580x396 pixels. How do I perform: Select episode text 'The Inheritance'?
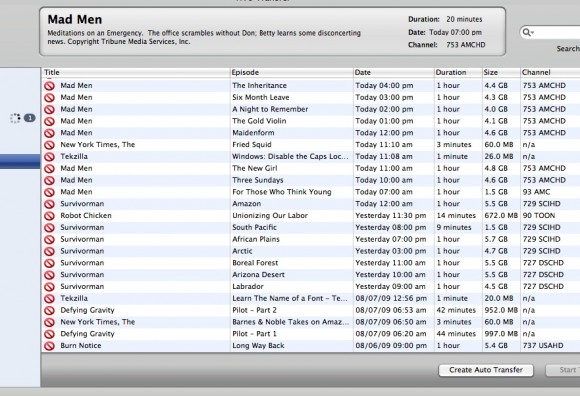pyautogui.click(x=259, y=85)
